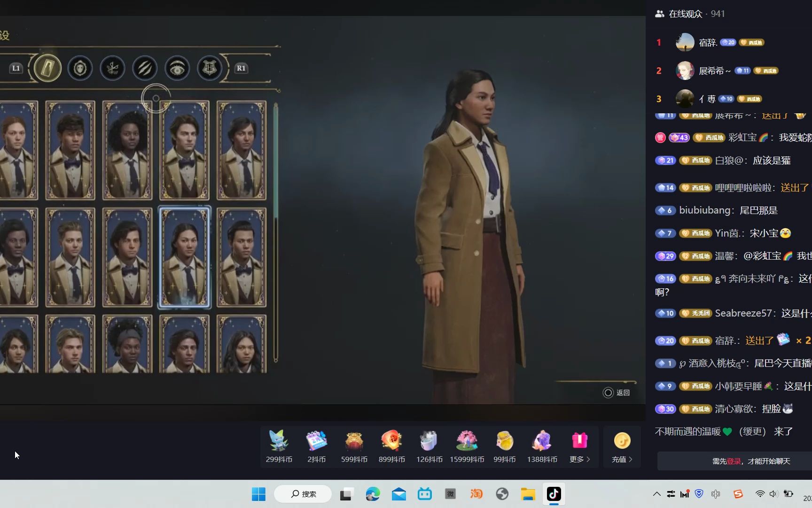Show hidden system tray icons

[657, 494]
